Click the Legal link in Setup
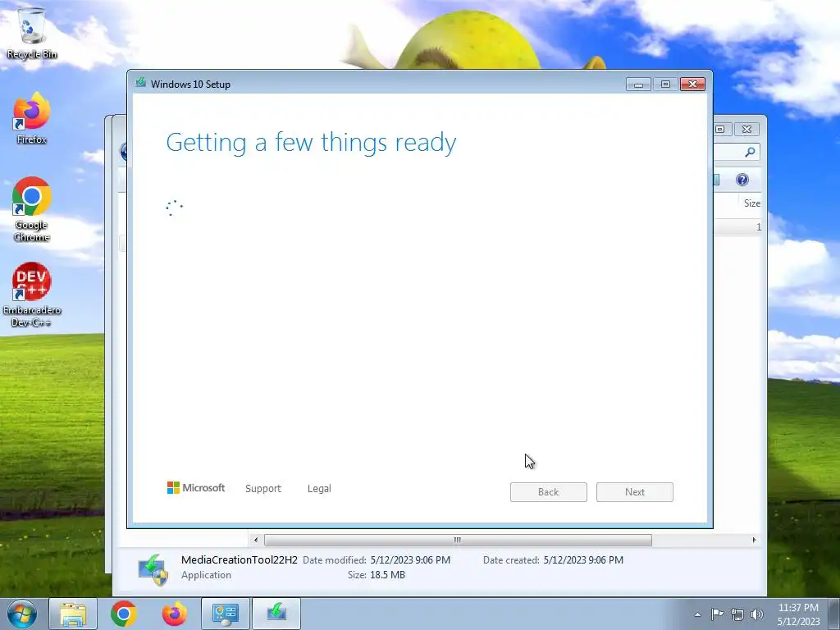 click(319, 489)
